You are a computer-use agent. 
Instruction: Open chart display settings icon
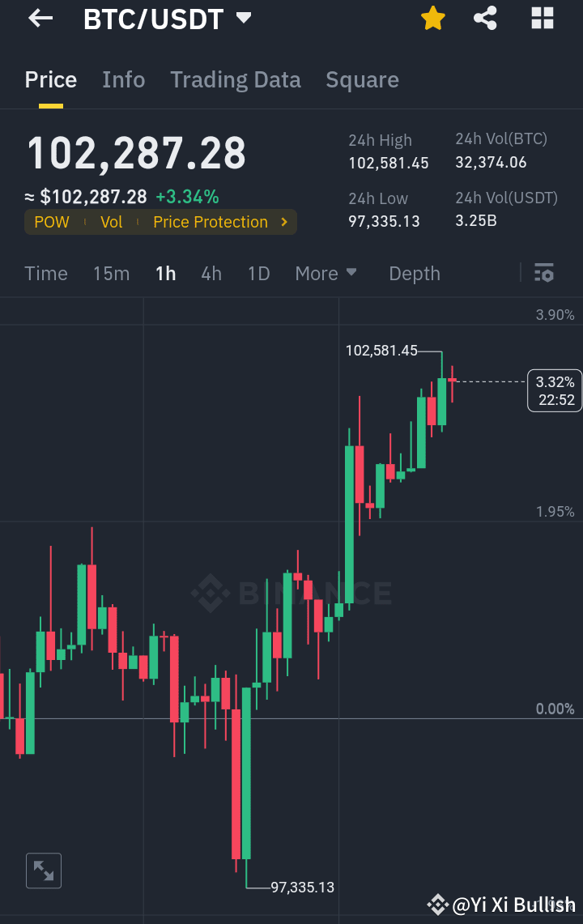tap(543, 274)
